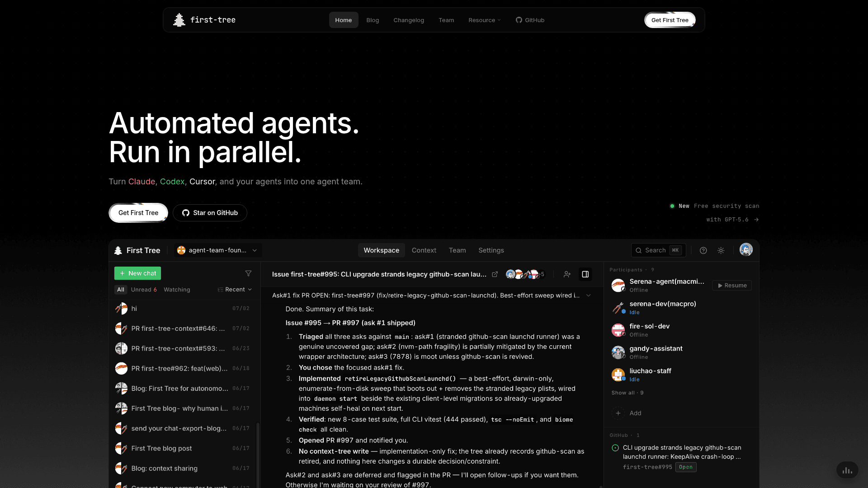Click Serena-agent(macmi...) avatar in participants

click(618, 286)
